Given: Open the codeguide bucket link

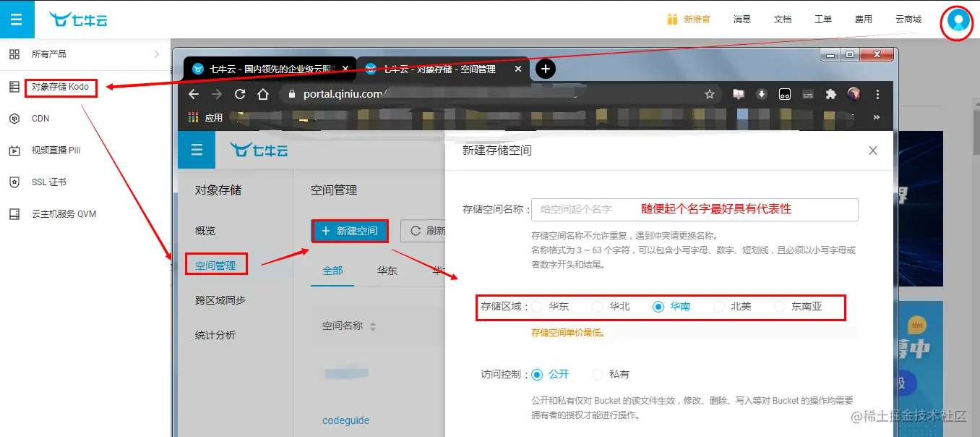Looking at the screenshot, I should 345,420.
